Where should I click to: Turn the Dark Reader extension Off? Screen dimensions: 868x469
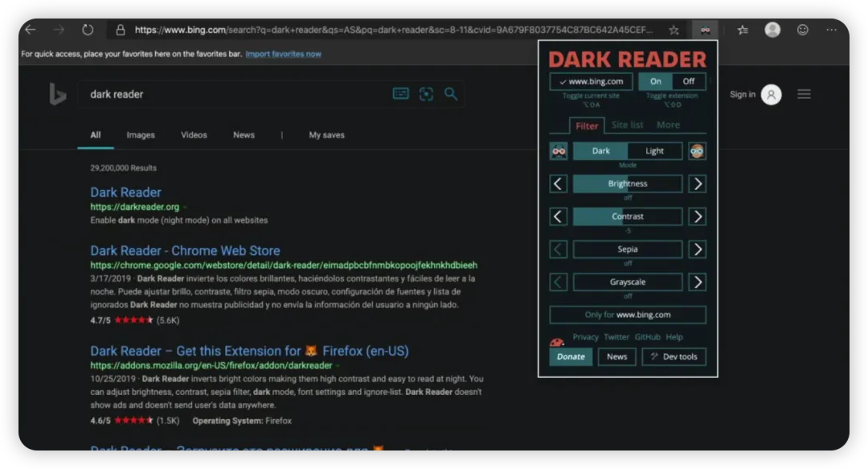pos(689,81)
